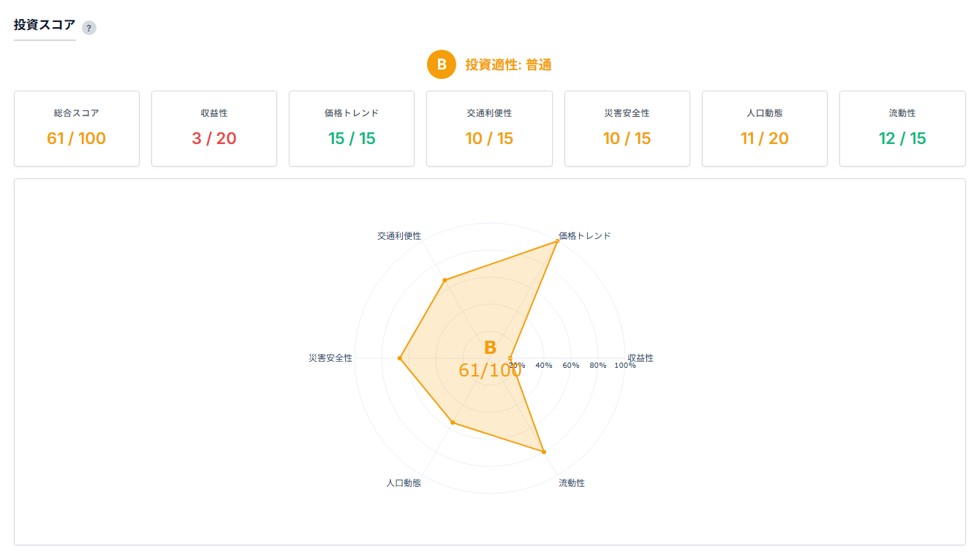This screenshot has width=979, height=560.
Task: Select the 収益性 3/20 card
Action: 214,129
